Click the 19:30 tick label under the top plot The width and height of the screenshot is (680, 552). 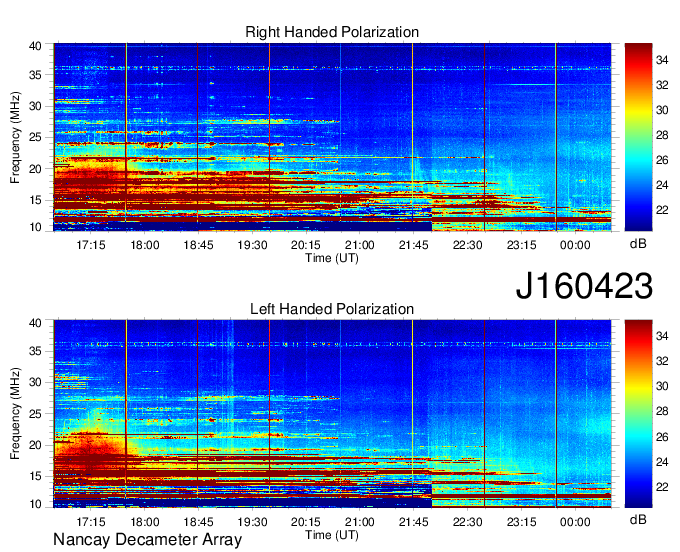click(252, 245)
